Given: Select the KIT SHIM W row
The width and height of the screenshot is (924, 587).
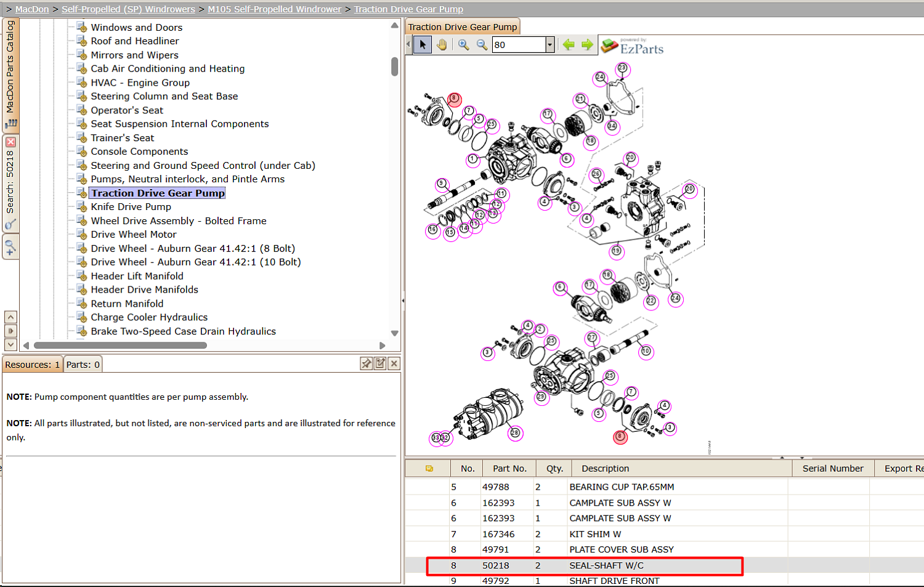Looking at the screenshot, I should tap(664, 534).
